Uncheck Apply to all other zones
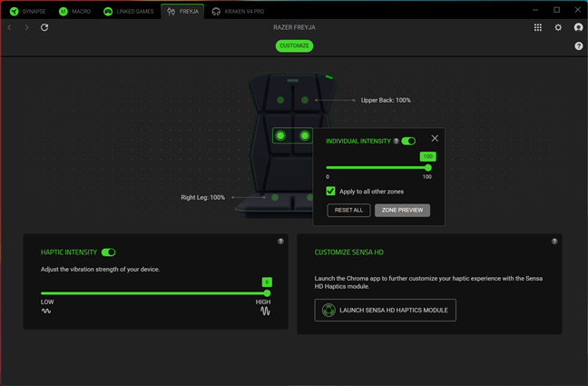 (x=330, y=191)
